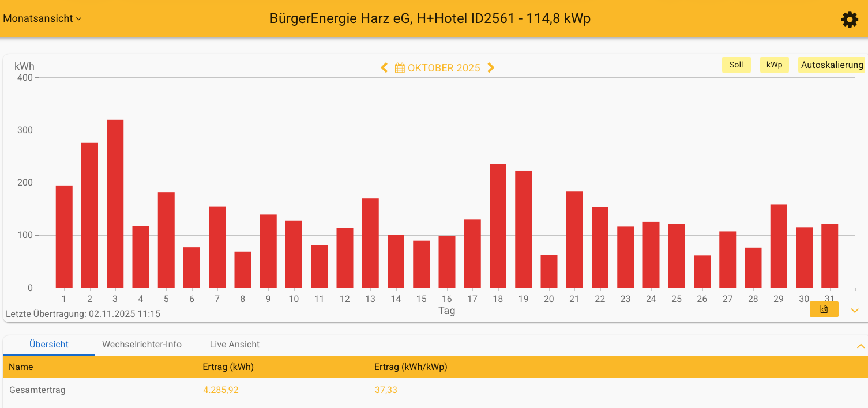Click the 37,33 kWh/kWp value
The height and width of the screenshot is (408, 868).
point(386,390)
